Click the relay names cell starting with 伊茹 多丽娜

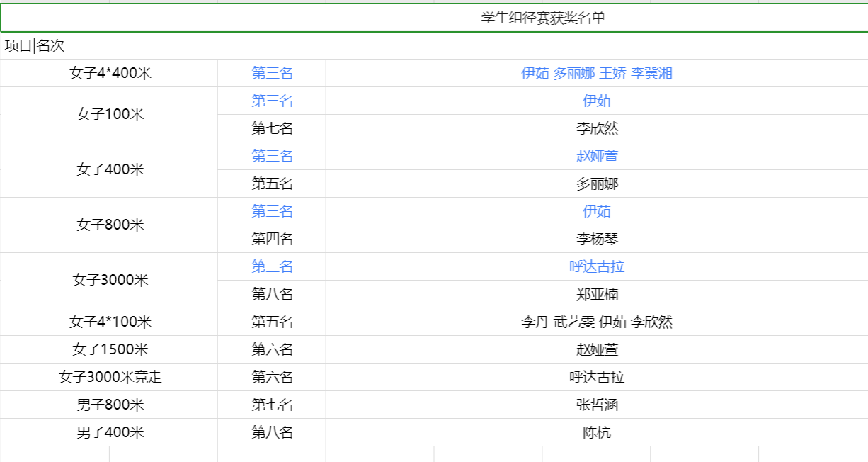coord(596,73)
